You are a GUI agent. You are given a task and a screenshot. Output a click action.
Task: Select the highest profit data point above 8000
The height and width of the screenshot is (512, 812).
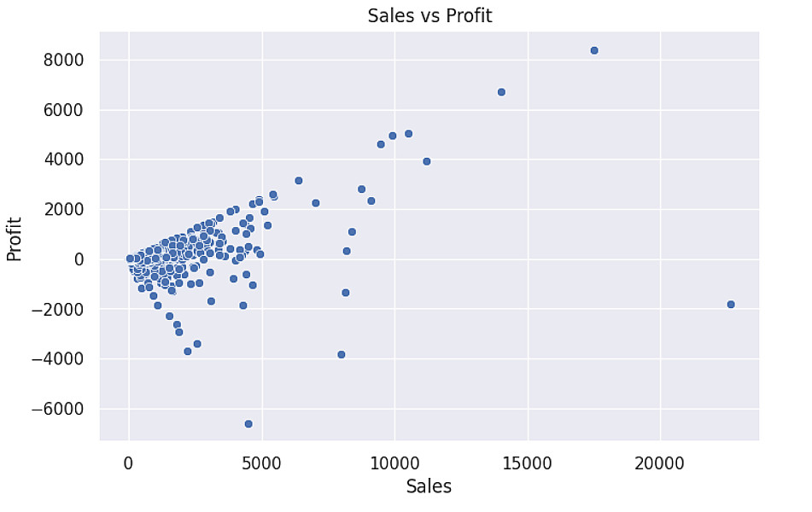(594, 50)
